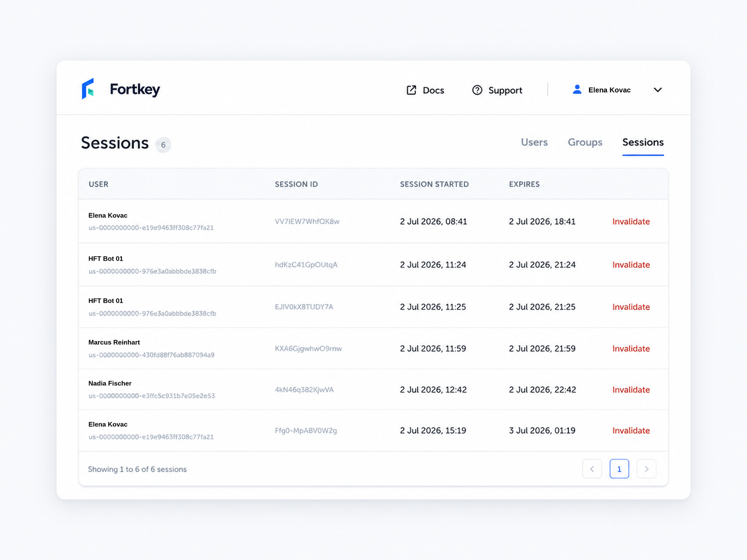Click session ID 4kN46q382KjwVA
The height and width of the screenshot is (560, 747).
(304, 390)
